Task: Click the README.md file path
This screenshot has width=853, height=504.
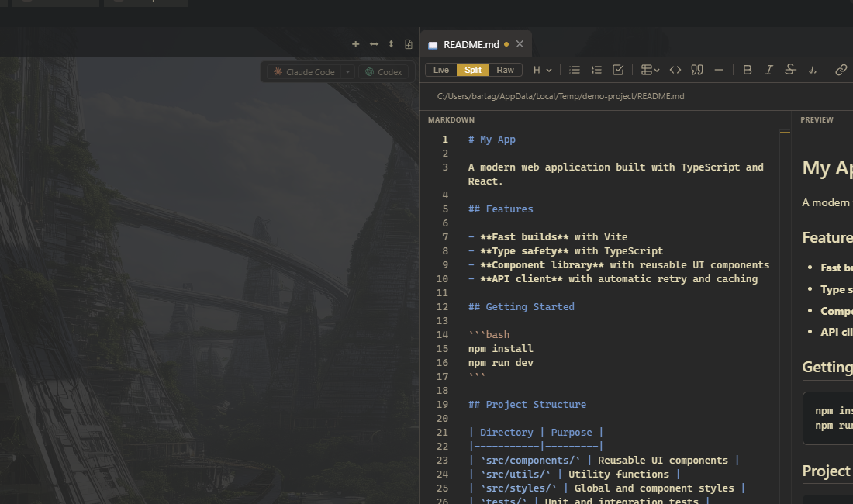Action: [x=561, y=96]
